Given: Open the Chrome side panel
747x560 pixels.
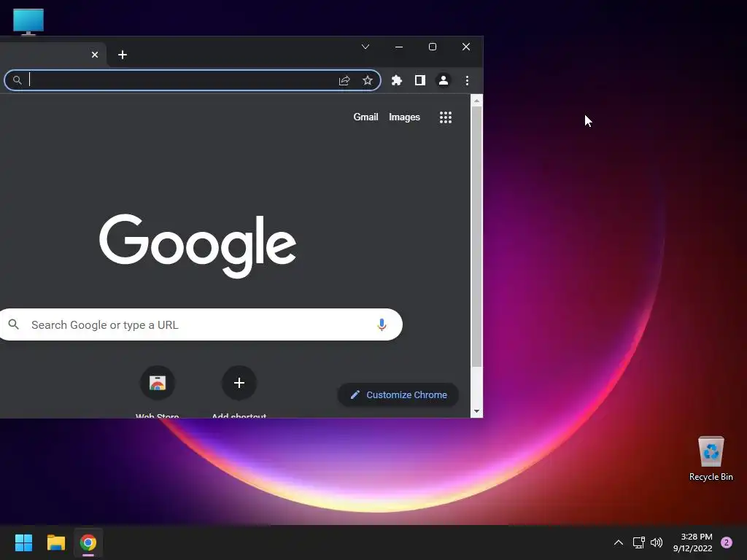Looking at the screenshot, I should 419,80.
